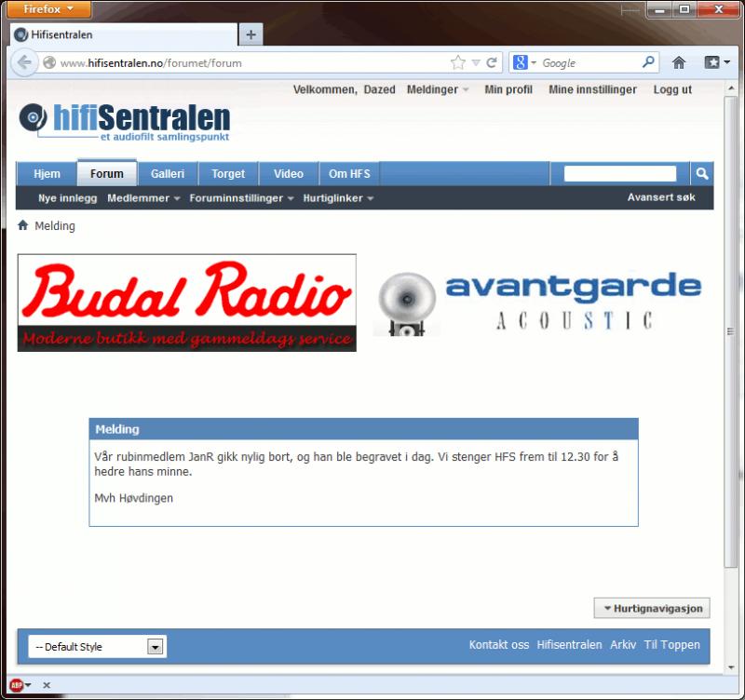The width and height of the screenshot is (745, 700).
Task: Close the add-on bar with X
Action: click(47, 685)
